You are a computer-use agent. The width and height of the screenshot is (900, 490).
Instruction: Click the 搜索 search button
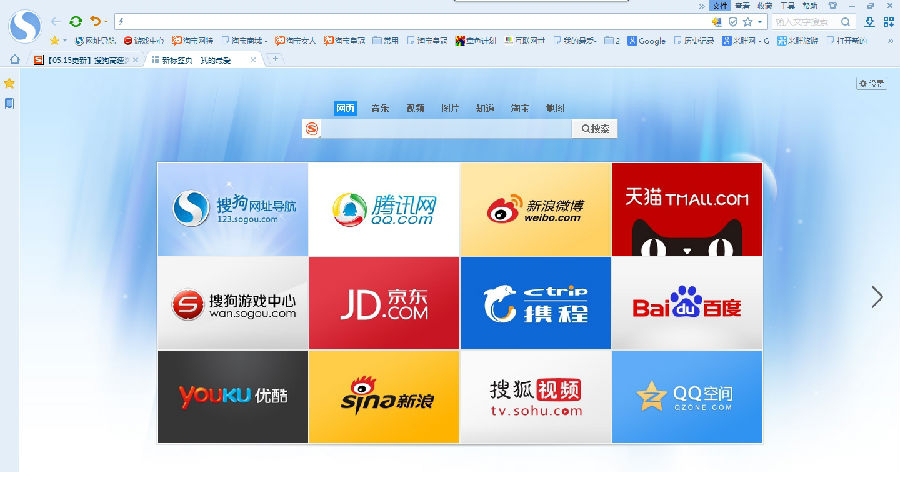tap(594, 129)
